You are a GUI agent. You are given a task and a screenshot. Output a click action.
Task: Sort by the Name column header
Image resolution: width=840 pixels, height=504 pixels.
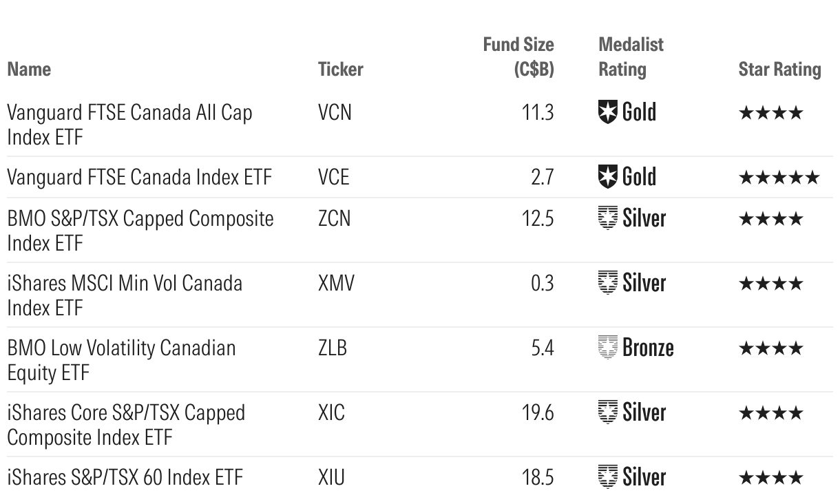click(x=29, y=69)
